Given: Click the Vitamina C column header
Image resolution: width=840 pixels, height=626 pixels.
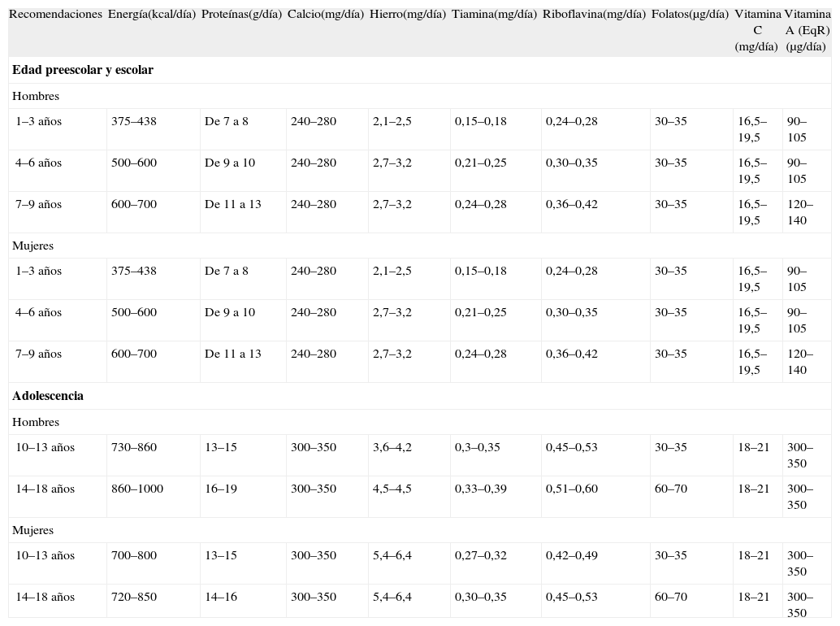Looking at the screenshot, I should point(757,30).
